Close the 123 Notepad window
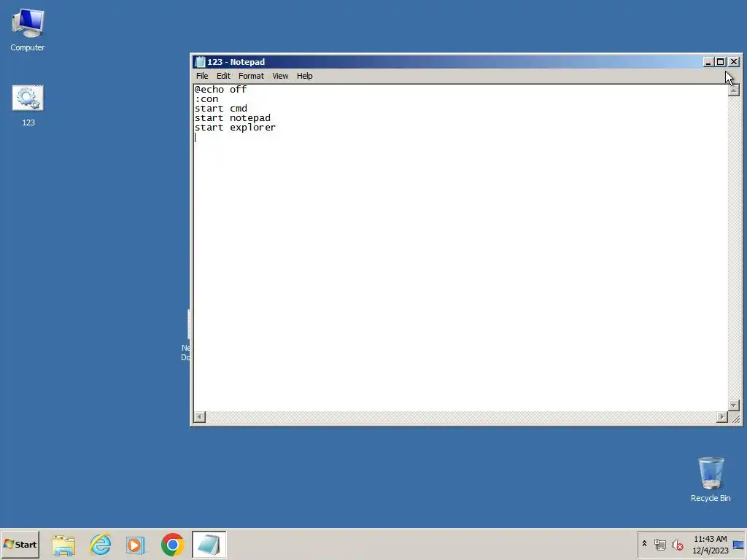 [x=734, y=62]
